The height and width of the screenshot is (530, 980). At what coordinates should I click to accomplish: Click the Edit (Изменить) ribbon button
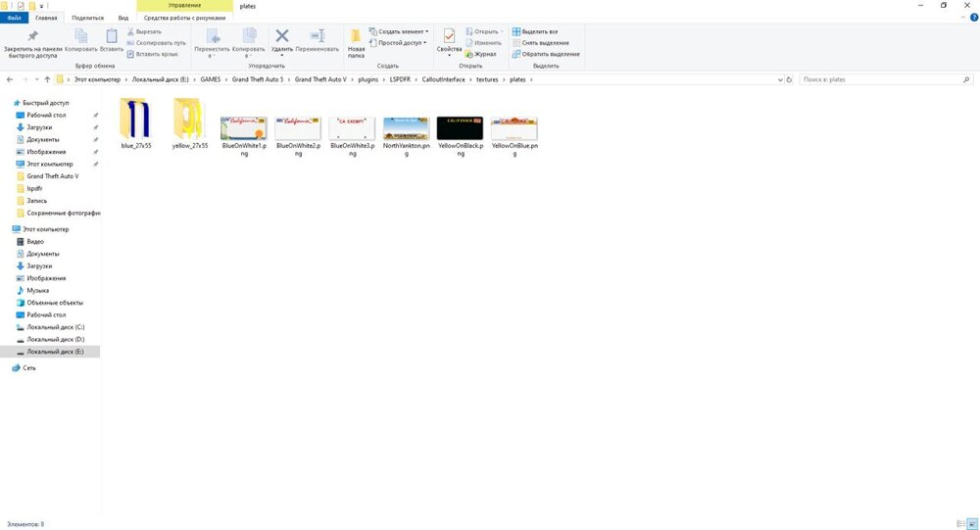[483, 42]
